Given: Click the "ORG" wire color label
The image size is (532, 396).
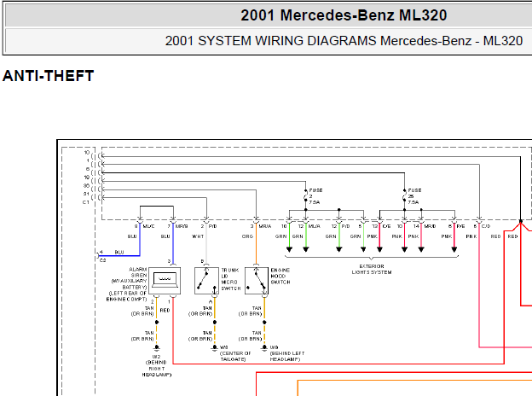Looking at the screenshot, I should (x=248, y=236).
